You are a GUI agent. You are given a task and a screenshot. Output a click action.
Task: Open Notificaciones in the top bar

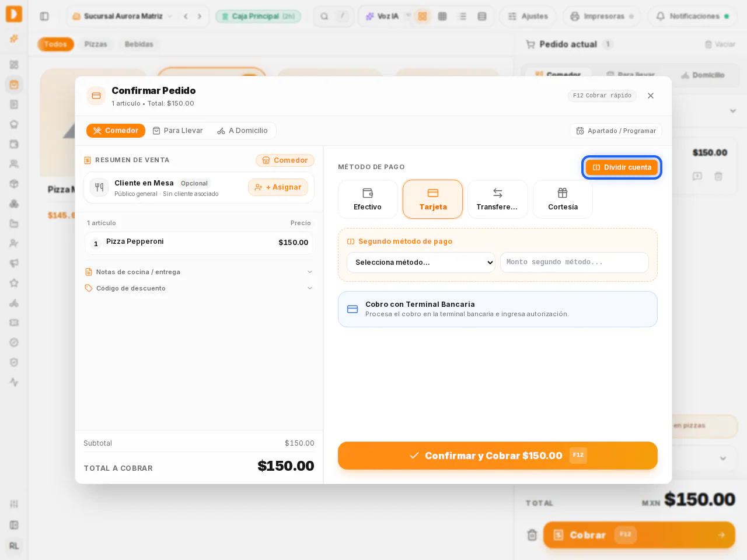692,16
